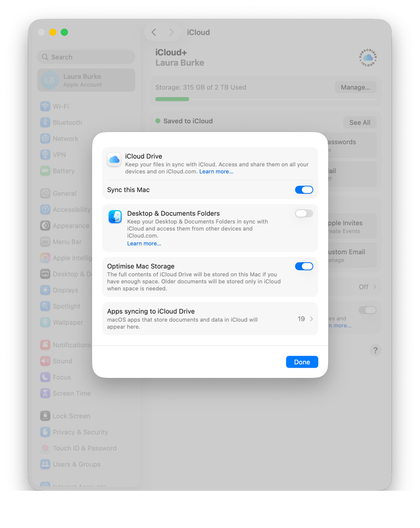Click the iCloud storage usage bar
Screen dimensions: 420x528
pyautogui.click(x=265, y=99)
